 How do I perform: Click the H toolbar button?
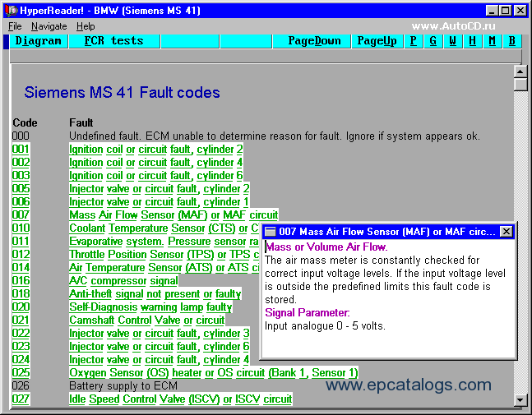pyautogui.click(x=472, y=41)
